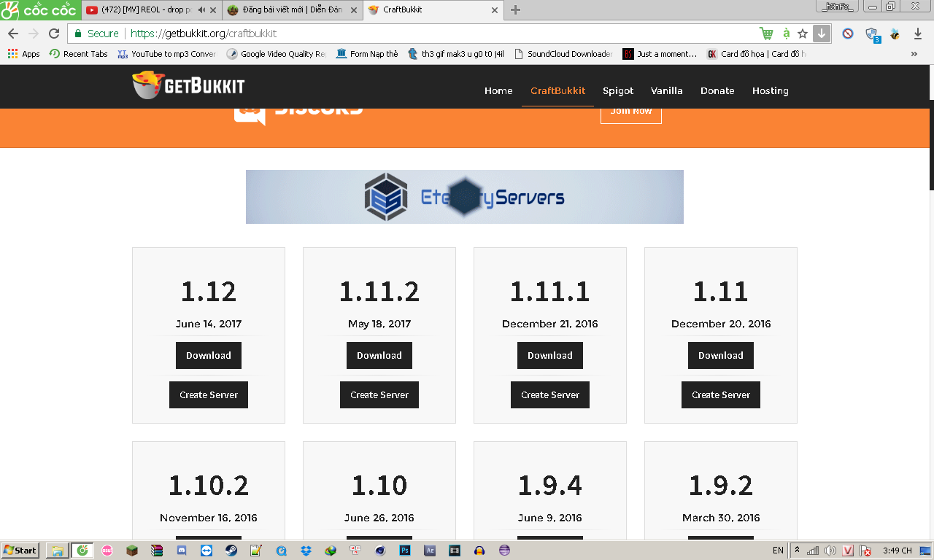The width and height of the screenshot is (934, 560).
Task: Open a new browser tab
Action: point(515,10)
